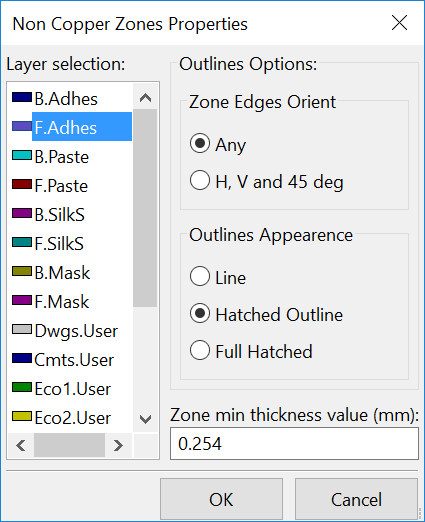This screenshot has width=425, height=522.
Task: Select the F.SilkS layer
Action: (59, 244)
